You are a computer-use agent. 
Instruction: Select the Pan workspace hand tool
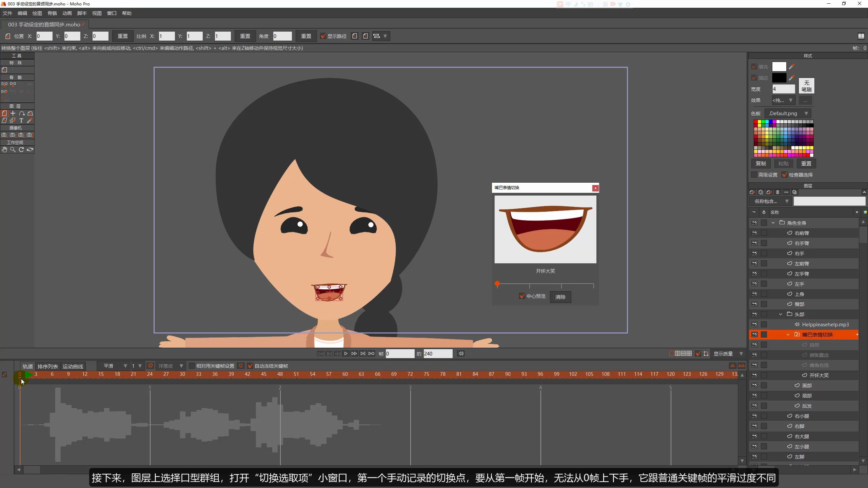(x=4, y=149)
